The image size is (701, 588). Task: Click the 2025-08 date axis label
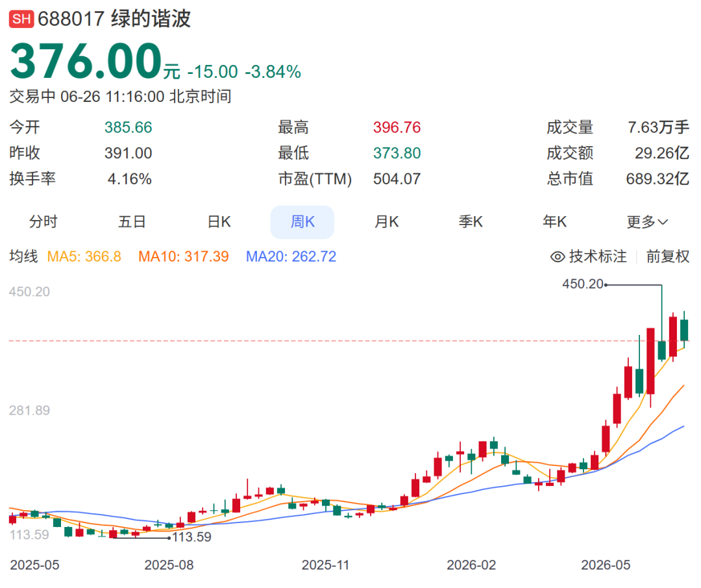tap(169, 565)
